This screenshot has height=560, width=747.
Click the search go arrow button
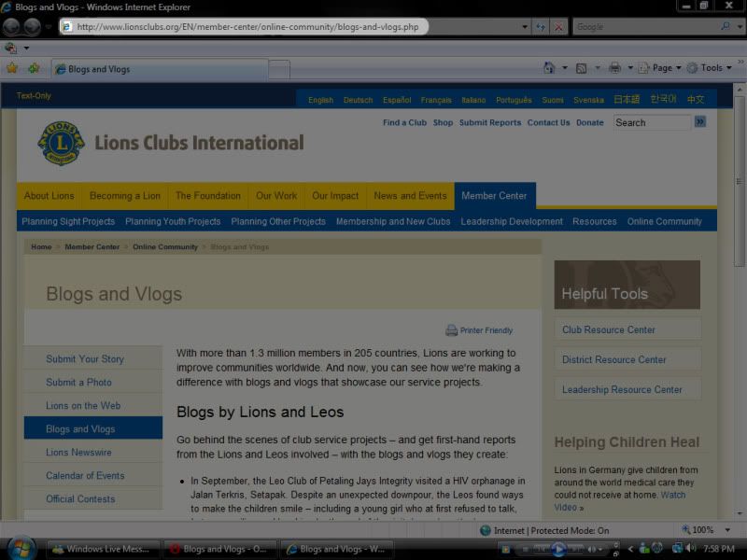tap(700, 122)
